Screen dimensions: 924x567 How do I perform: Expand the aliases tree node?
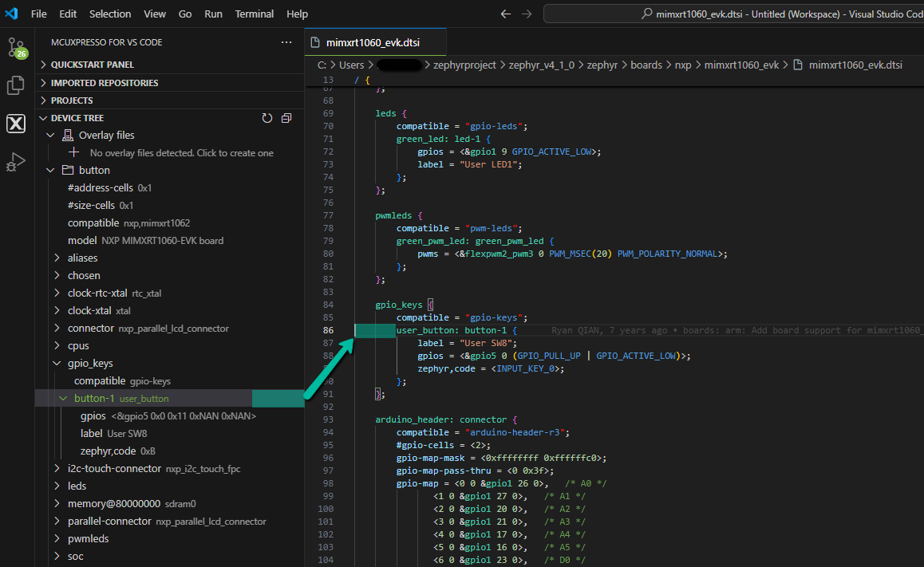pyautogui.click(x=82, y=258)
